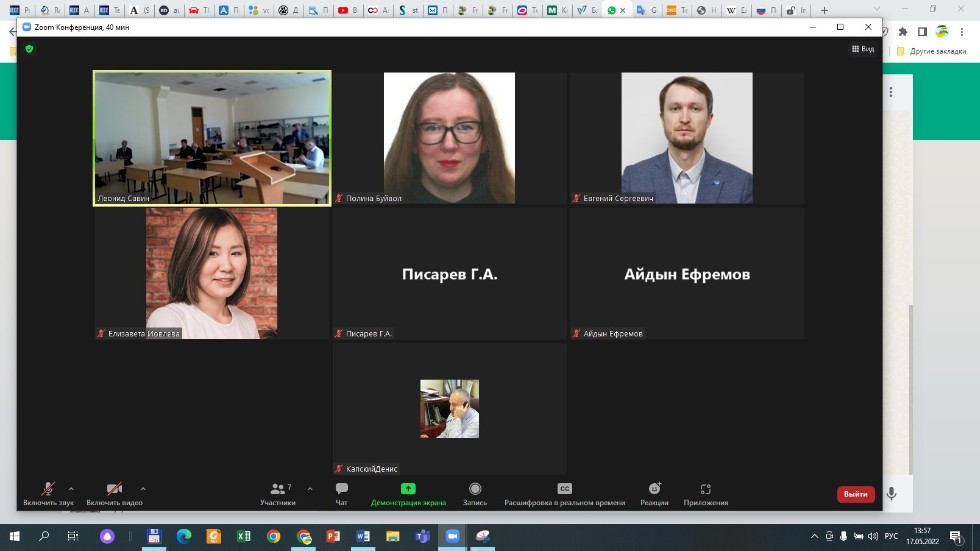This screenshot has width=980, height=551.
Task: Open the Приложения apps panel
Action: click(705, 490)
